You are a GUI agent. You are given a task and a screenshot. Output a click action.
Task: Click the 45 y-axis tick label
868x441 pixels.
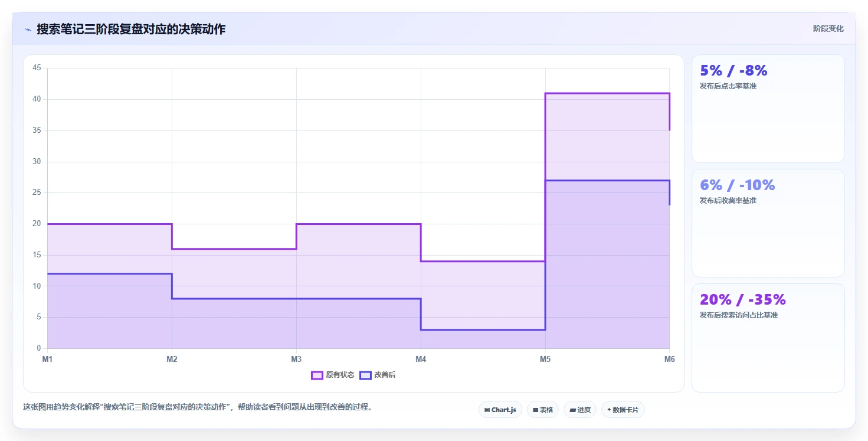click(37, 68)
